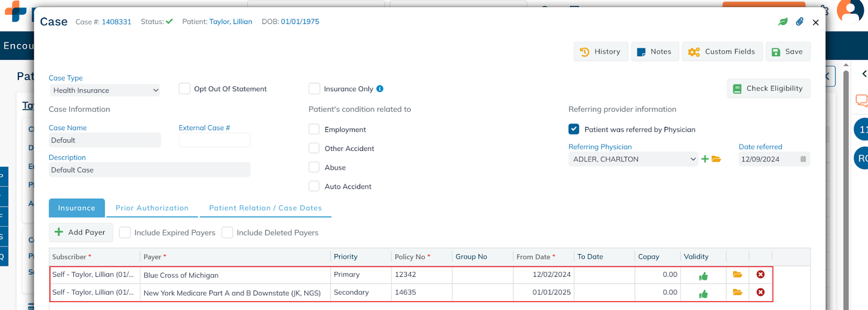The image size is (868, 310).
Task: Check the Auto Accident condition box
Action: tap(314, 186)
